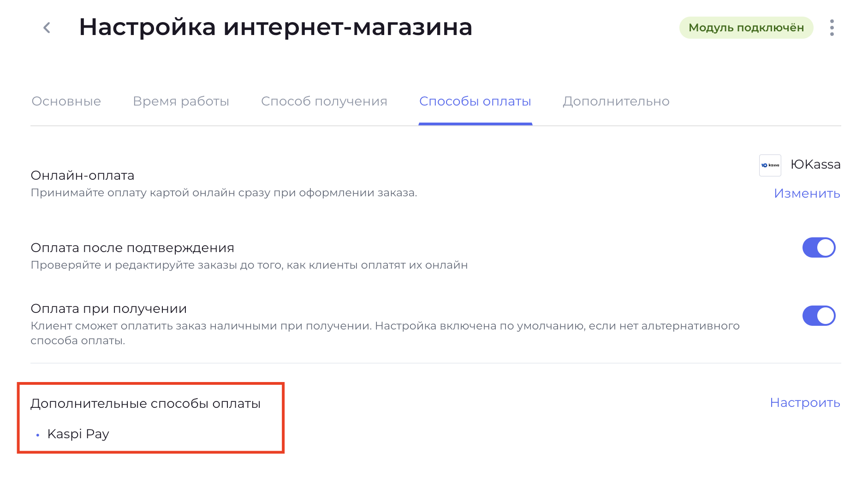868x494 pixels.
Task: Select the Способы оплаты tab
Action: [x=475, y=101]
